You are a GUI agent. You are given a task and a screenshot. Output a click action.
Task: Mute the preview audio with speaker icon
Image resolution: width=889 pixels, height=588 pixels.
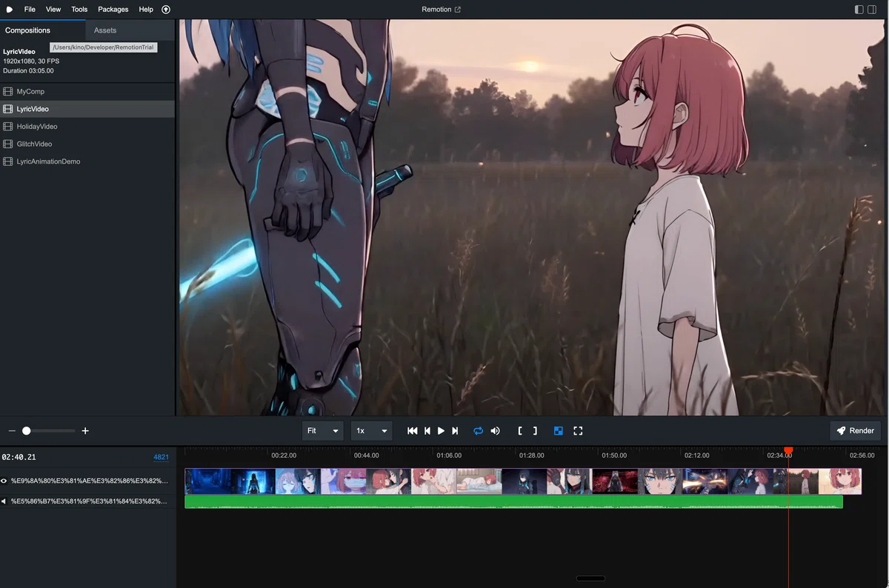click(495, 431)
